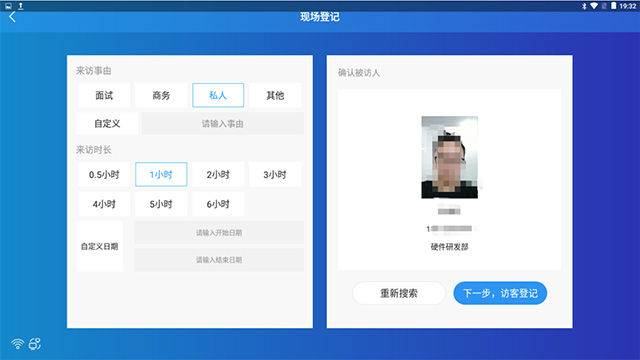Select 其他 as visit reason
This screenshot has width=640, height=360.
[275, 95]
